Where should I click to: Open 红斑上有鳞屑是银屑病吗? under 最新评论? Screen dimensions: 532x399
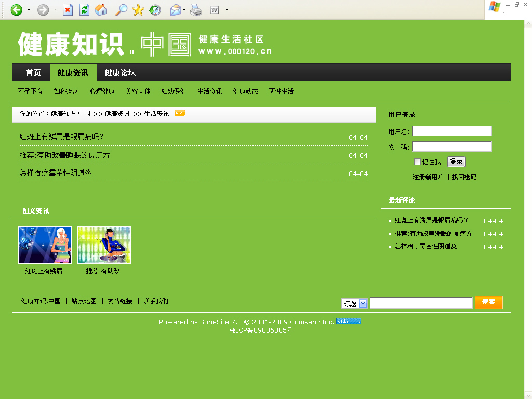[431, 220]
